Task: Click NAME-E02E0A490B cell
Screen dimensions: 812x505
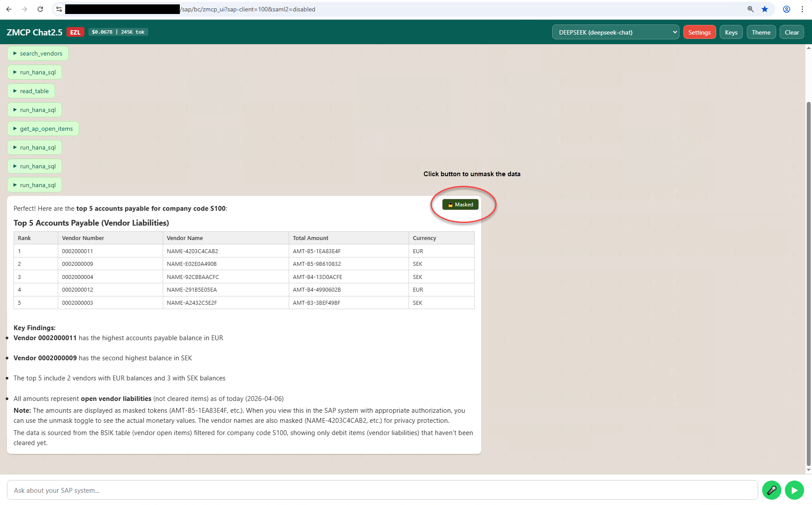Action: (226, 264)
